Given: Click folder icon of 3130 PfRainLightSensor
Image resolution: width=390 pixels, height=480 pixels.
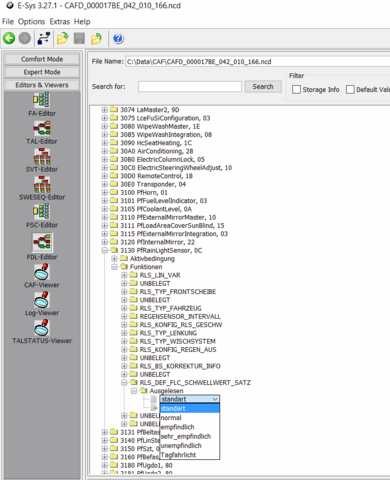Looking at the screenshot, I should point(114,250).
